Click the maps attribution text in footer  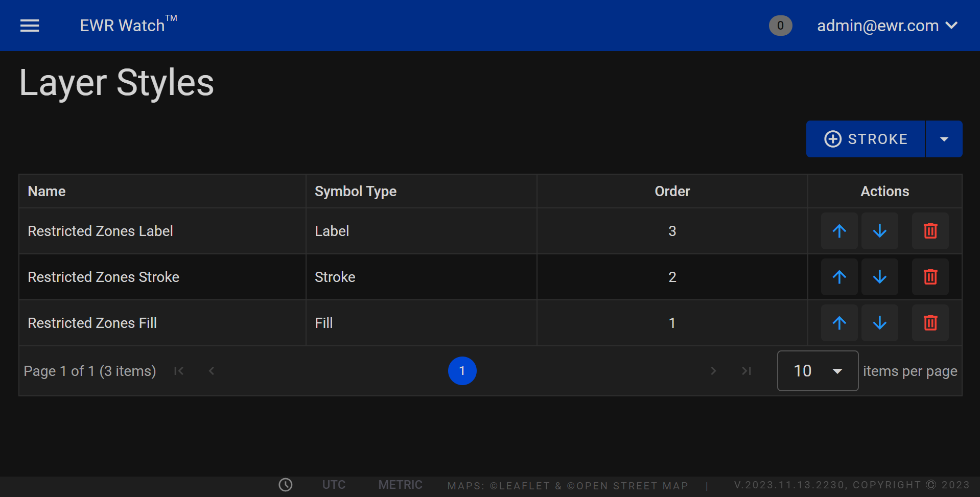tap(568, 485)
